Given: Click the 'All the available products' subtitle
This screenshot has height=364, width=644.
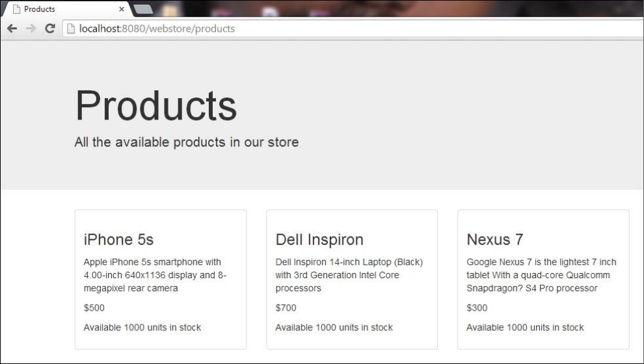Looking at the screenshot, I should pyautogui.click(x=186, y=142).
